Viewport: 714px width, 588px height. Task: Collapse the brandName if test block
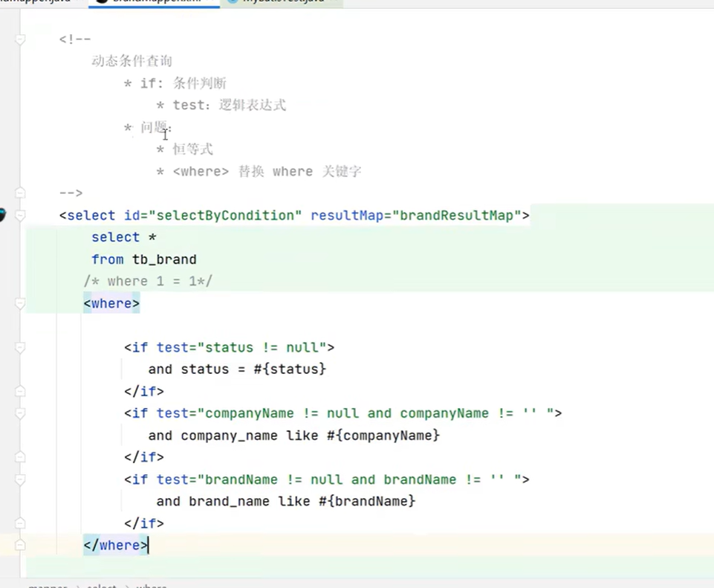click(x=20, y=479)
